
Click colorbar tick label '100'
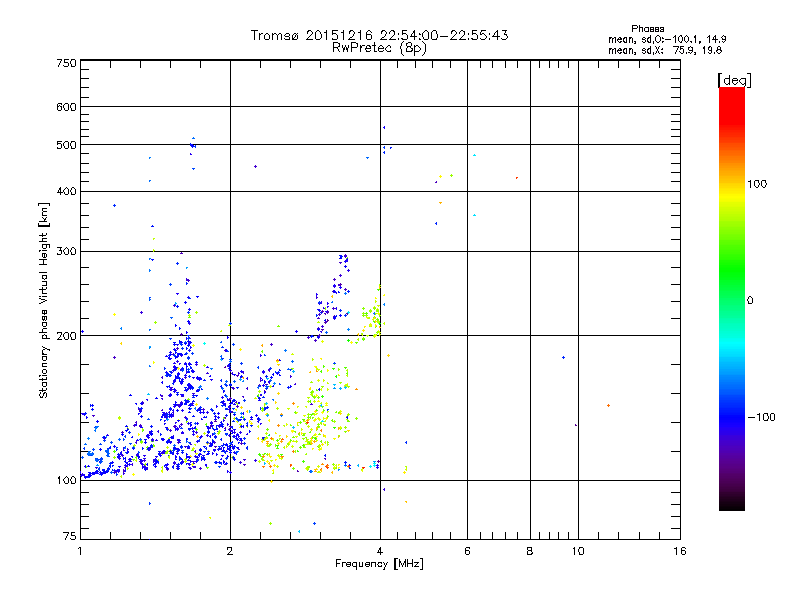[757, 184]
